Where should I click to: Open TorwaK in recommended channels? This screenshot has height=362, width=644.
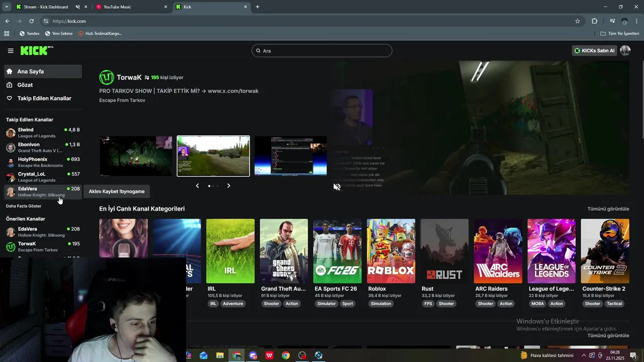tap(43, 246)
